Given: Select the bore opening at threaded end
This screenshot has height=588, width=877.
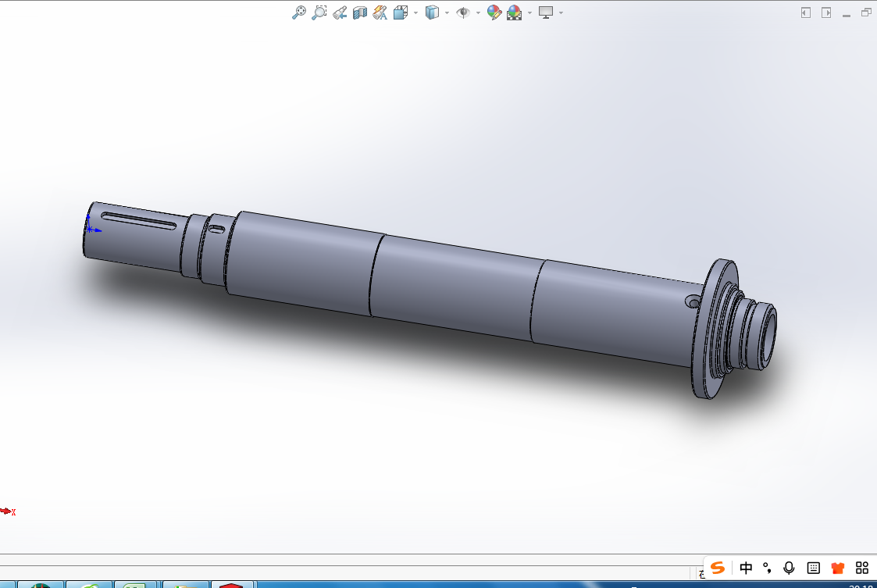Looking at the screenshot, I should (x=769, y=338).
